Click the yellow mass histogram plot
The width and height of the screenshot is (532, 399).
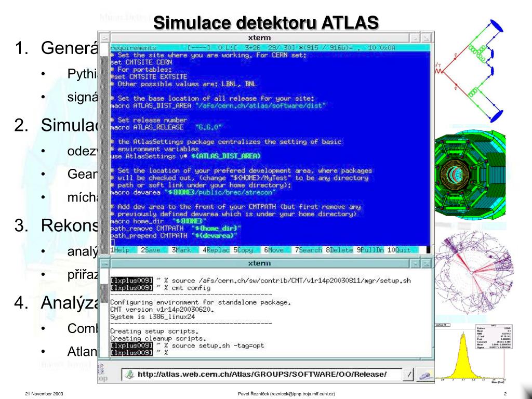tap(474, 353)
